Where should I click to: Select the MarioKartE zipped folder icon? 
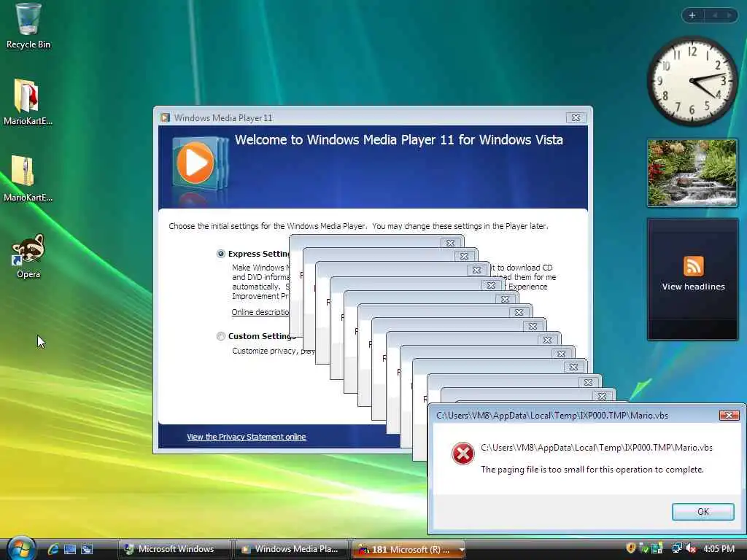pos(28,179)
